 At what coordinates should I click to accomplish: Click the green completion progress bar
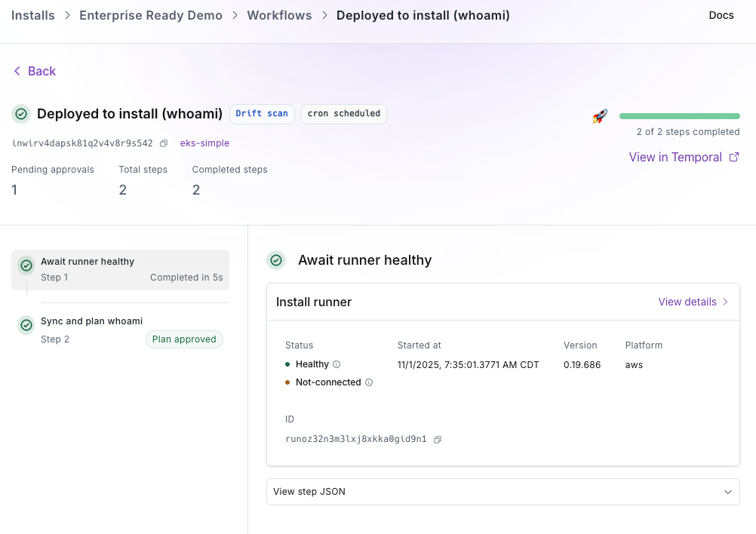[679, 115]
